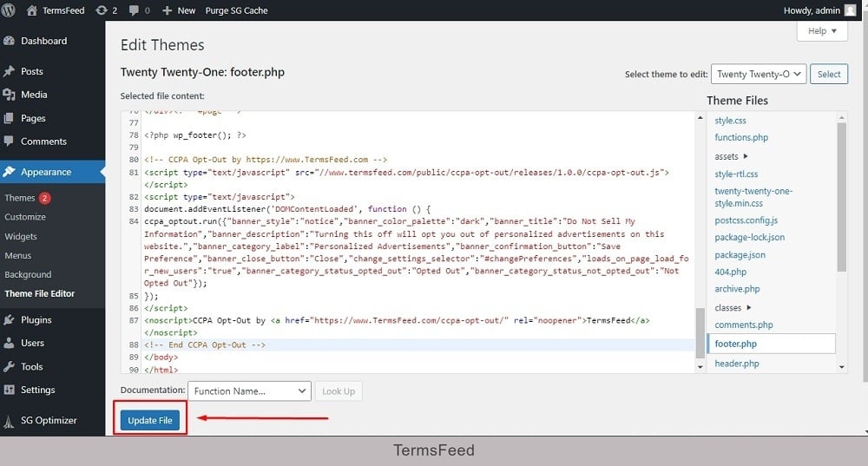The image size is (868, 466).
Task: Open comments.php theme file
Action: [744, 325]
